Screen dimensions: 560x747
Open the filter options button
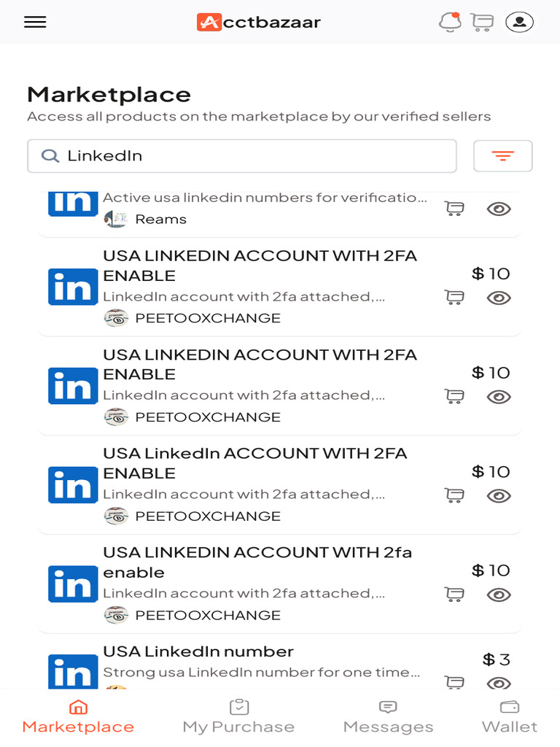[x=502, y=155]
